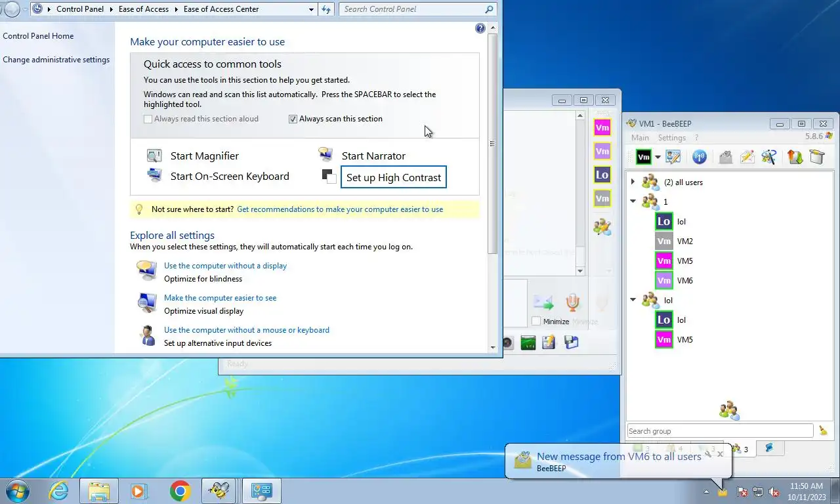Go to Control Panel Home

38,36
